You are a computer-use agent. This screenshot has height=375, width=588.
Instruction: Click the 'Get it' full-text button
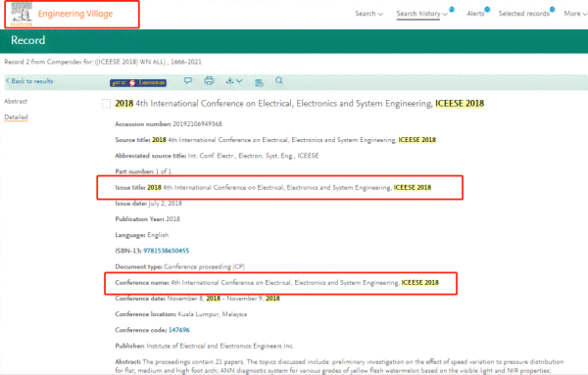(x=138, y=82)
